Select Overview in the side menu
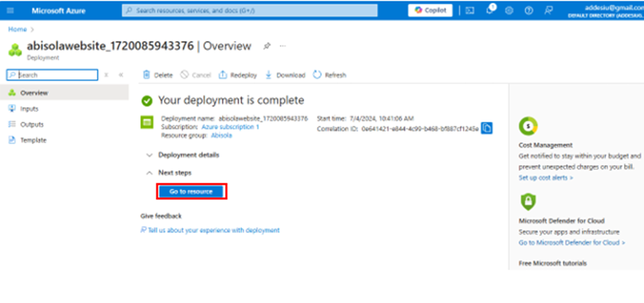 click(x=64, y=93)
